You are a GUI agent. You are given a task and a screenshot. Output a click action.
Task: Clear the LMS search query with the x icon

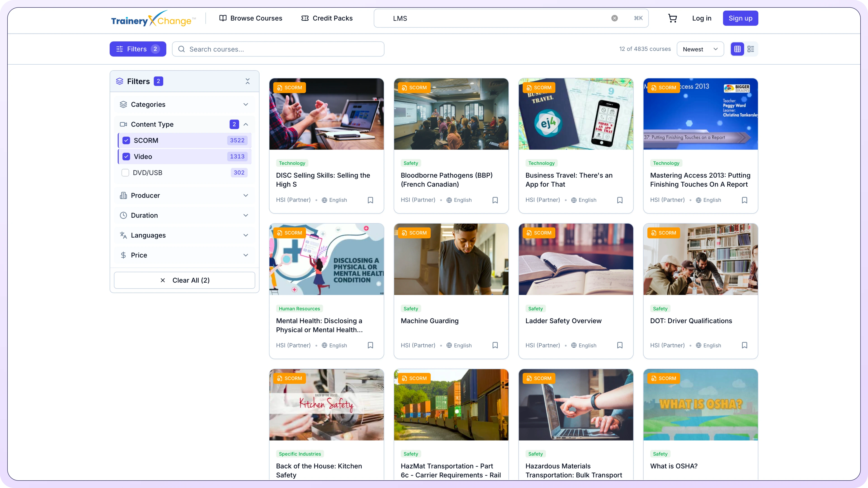[615, 18]
